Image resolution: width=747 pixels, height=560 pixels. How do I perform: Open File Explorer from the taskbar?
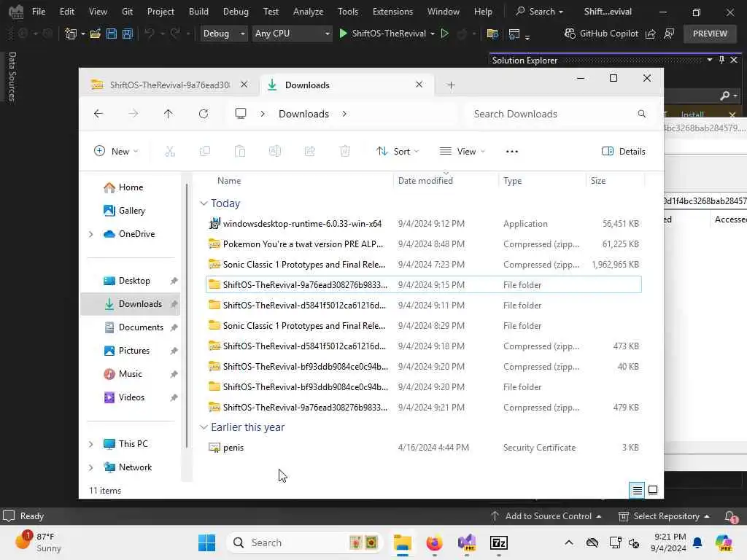(x=402, y=542)
